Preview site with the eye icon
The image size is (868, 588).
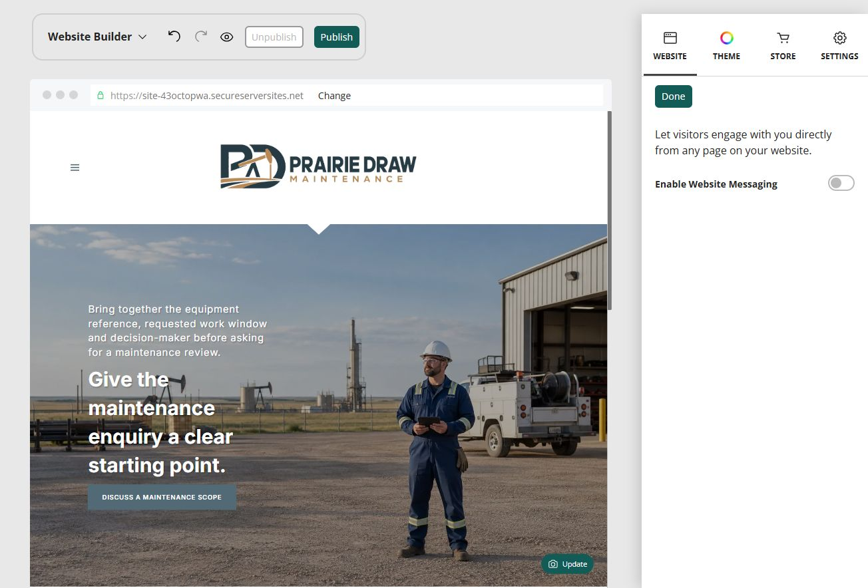coord(227,37)
